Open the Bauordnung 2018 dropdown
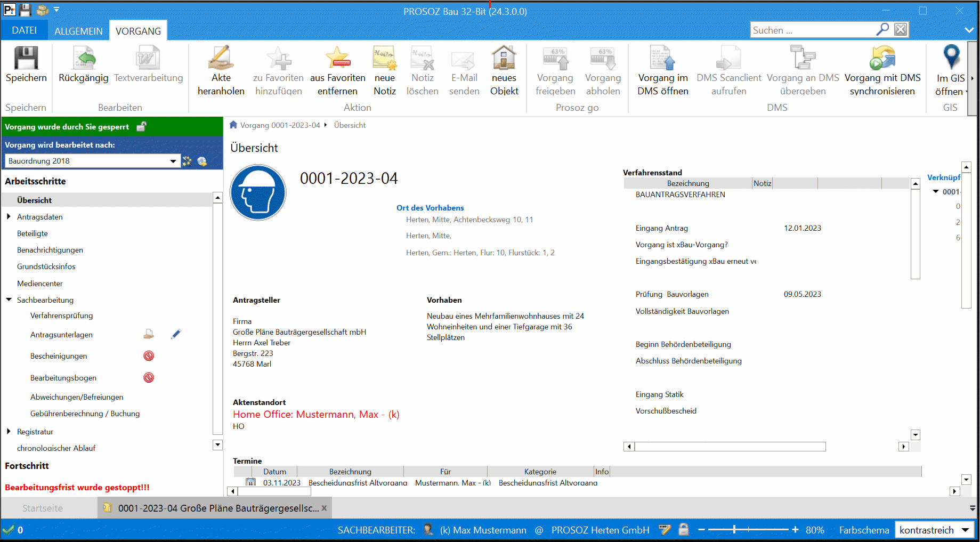980x542 pixels. click(173, 161)
